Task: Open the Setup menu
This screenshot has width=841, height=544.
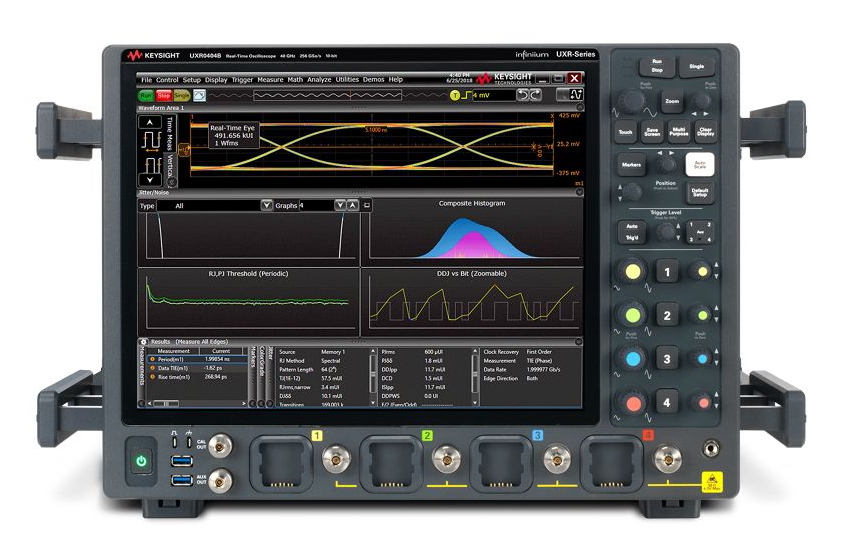Action: tap(191, 80)
